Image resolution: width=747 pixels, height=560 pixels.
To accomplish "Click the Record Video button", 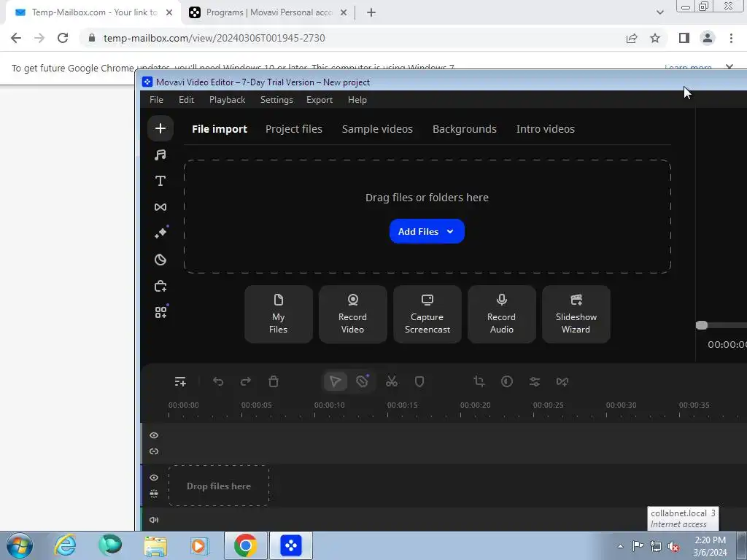I will 352,314.
